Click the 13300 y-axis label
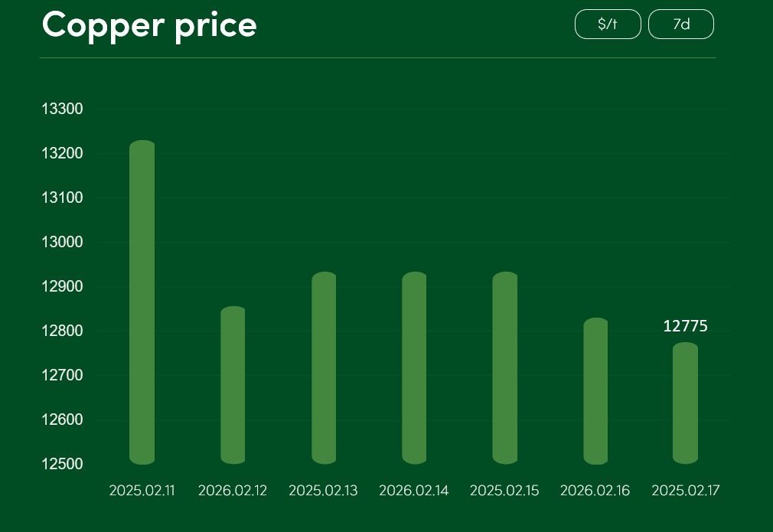This screenshot has width=773, height=532. point(62,109)
